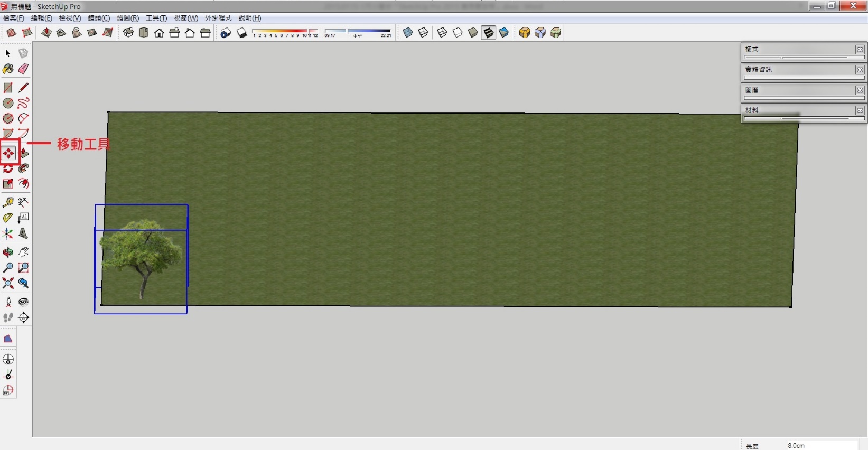The height and width of the screenshot is (450, 868).
Task: Expand the 材料 (Materials) panel
Action: (x=798, y=110)
